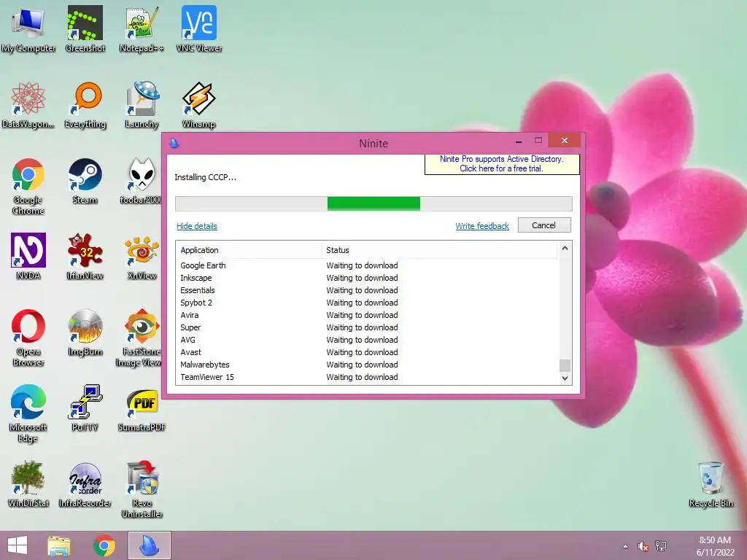The height and width of the screenshot is (560, 747).
Task: Click the Application column header
Action: pyautogui.click(x=248, y=250)
